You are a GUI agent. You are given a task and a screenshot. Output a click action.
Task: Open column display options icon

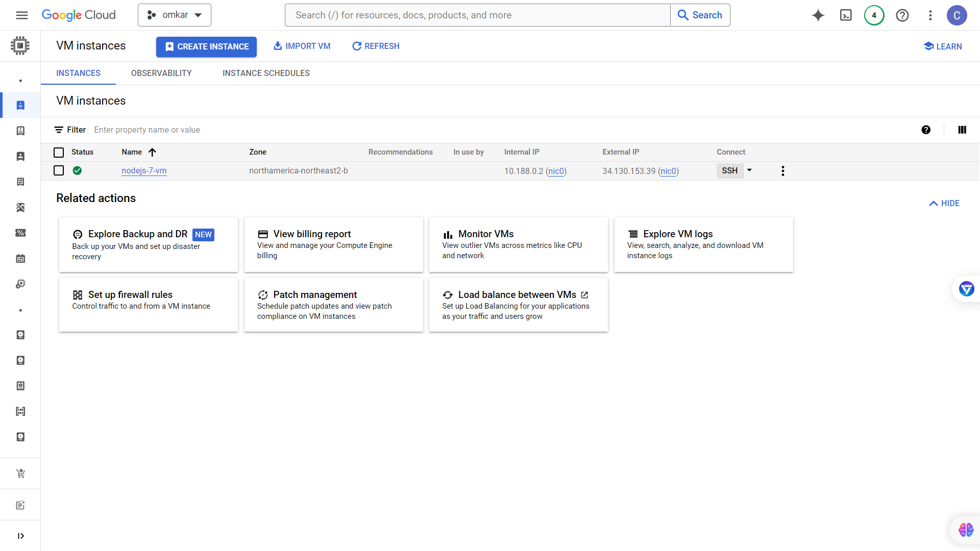(962, 130)
